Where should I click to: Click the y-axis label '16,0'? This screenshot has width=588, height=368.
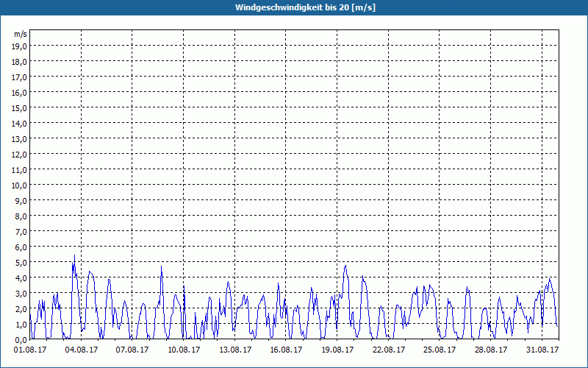coord(20,93)
